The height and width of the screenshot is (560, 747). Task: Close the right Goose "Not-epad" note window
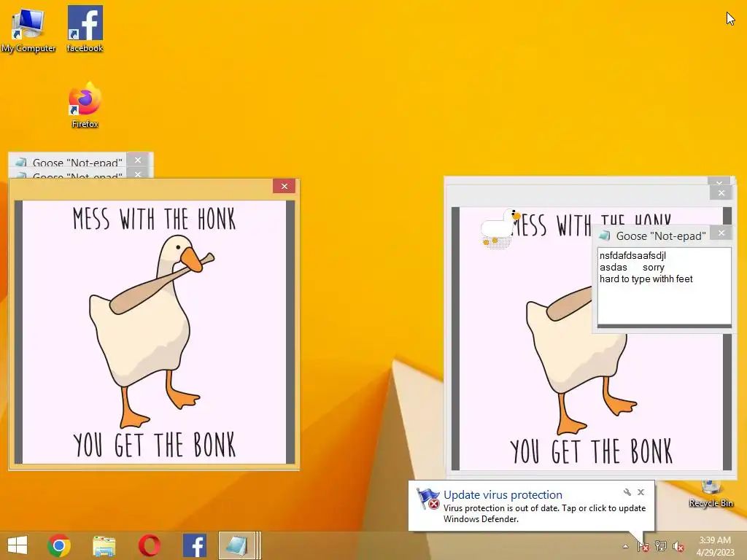[x=721, y=233]
